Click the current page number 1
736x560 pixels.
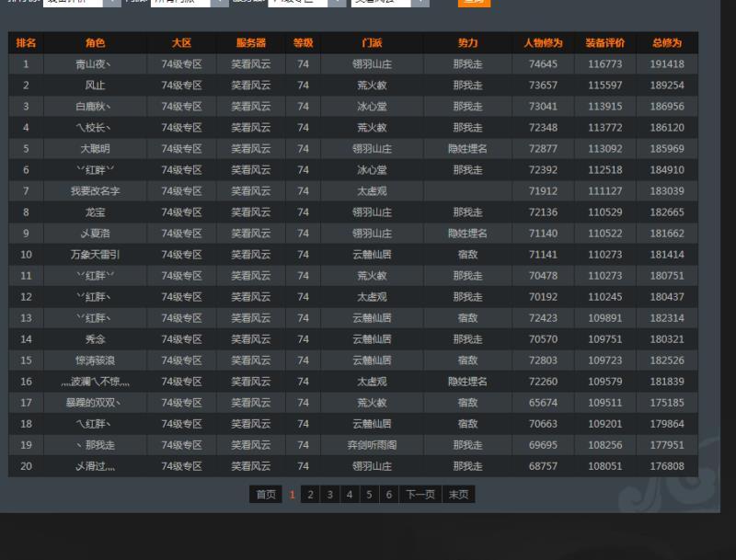tap(292, 495)
